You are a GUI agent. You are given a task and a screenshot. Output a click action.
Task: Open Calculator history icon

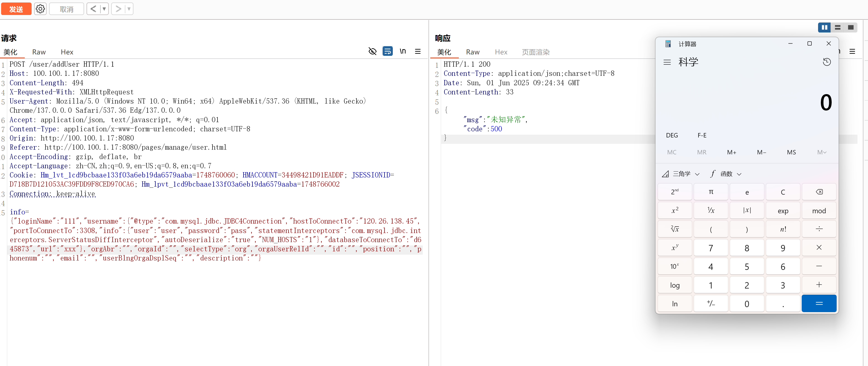827,62
